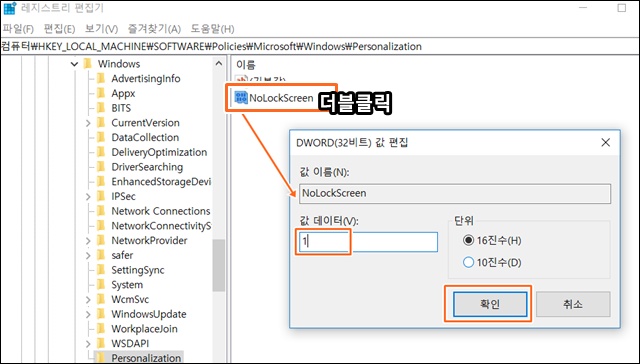Image resolution: width=640 pixels, height=364 pixels.
Task: Click the Name (이름) column header
Action: coord(246,64)
